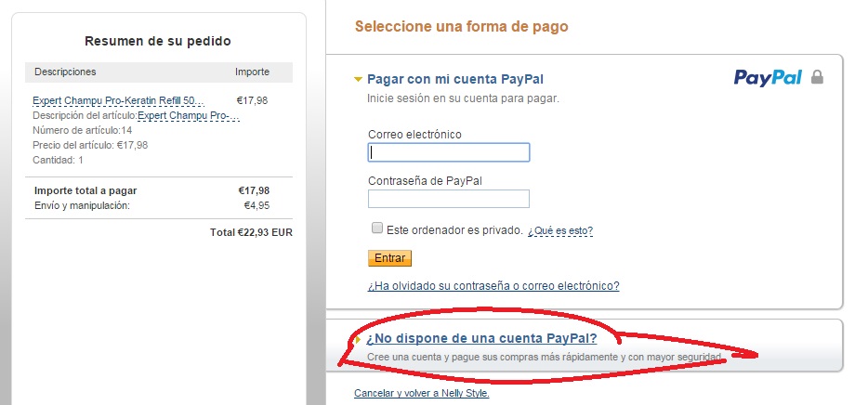The height and width of the screenshot is (405, 868).
Task: Focus the Correo electrónico field
Action: pyautogui.click(x=448, y=152)
